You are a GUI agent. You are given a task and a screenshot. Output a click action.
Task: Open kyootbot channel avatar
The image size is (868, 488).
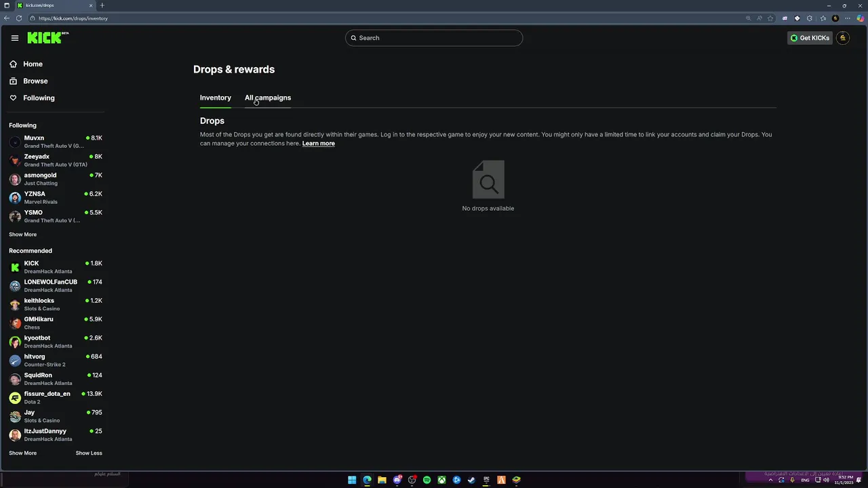(15, 342)
